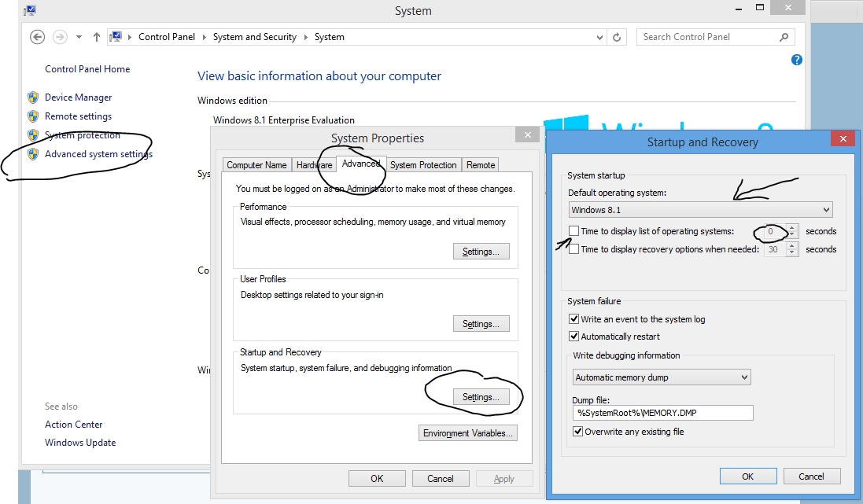Go up one level with Up arrow

click(97, 37)
